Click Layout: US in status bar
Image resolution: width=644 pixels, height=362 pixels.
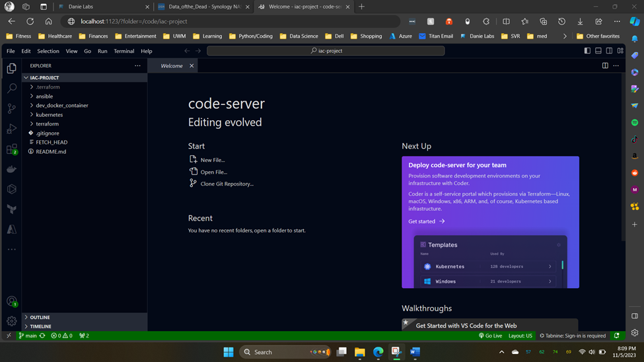coord(520,336)
